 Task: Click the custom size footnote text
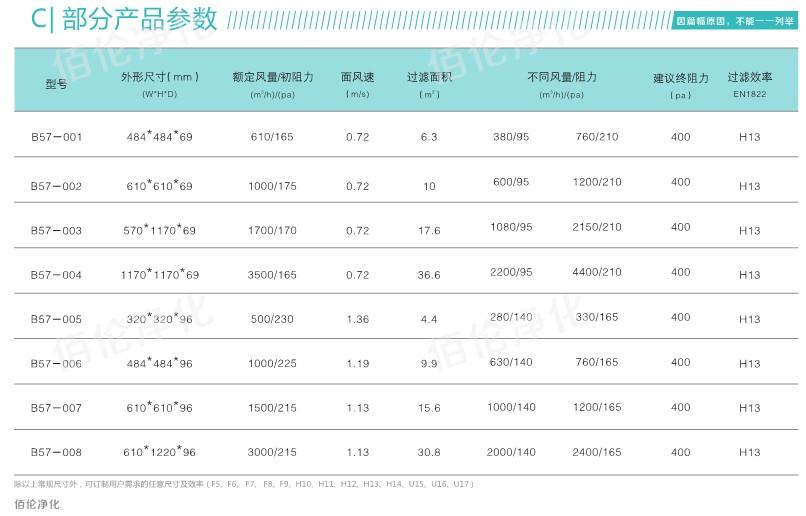[x=244, y=484]
